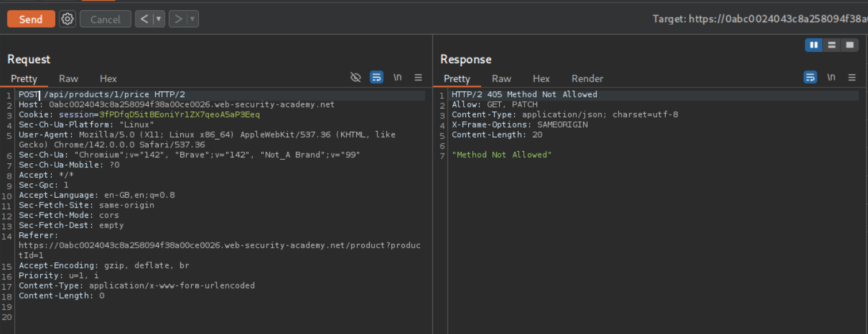868x334 pixels.
Task: Select top/bottom split layout icon
Action: coord(831,45)
